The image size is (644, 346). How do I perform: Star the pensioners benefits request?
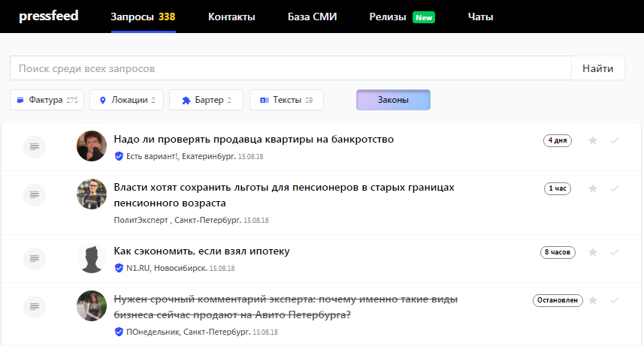tap(593, 188)
